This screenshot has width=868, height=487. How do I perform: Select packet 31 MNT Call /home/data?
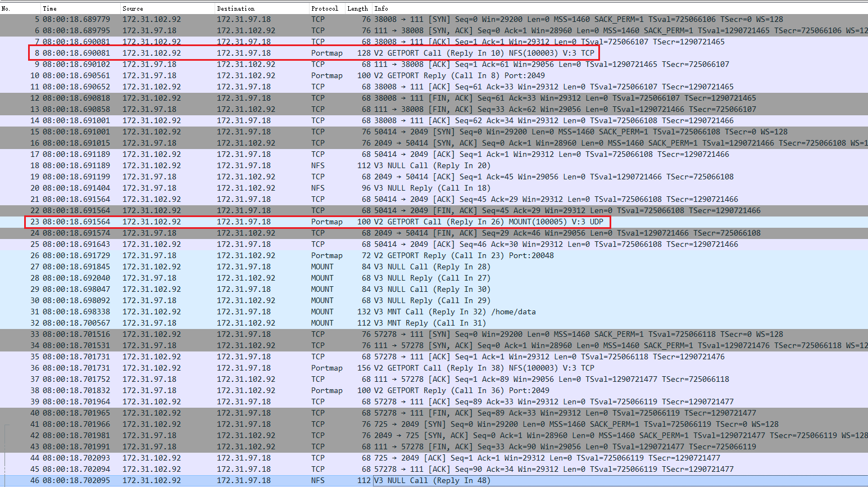click(434, 312)
